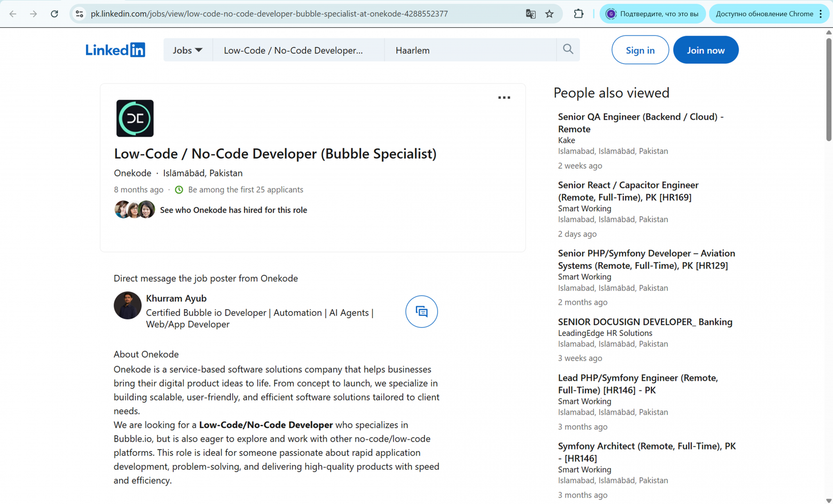Click the LinkedIn logo

point(115,50)
